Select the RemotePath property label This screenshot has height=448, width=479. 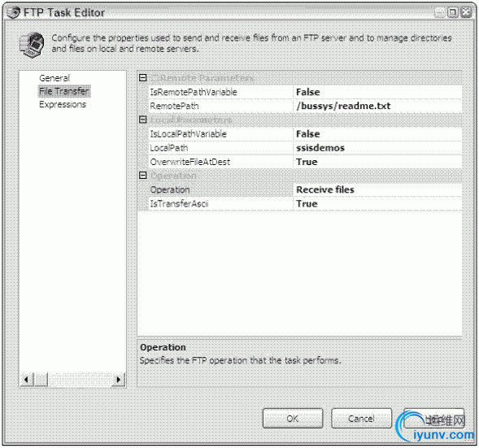click(174, 106)
